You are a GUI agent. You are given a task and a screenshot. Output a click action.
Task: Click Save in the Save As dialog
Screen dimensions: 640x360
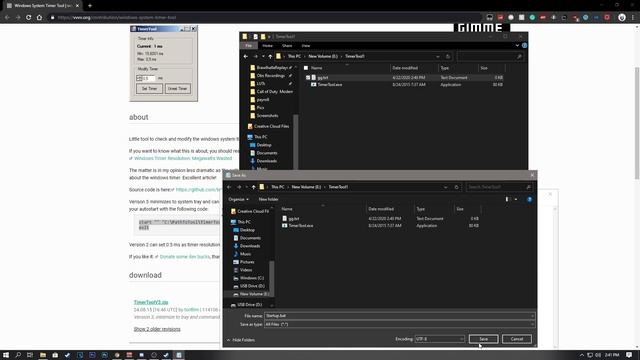click(x=483, y=339)
